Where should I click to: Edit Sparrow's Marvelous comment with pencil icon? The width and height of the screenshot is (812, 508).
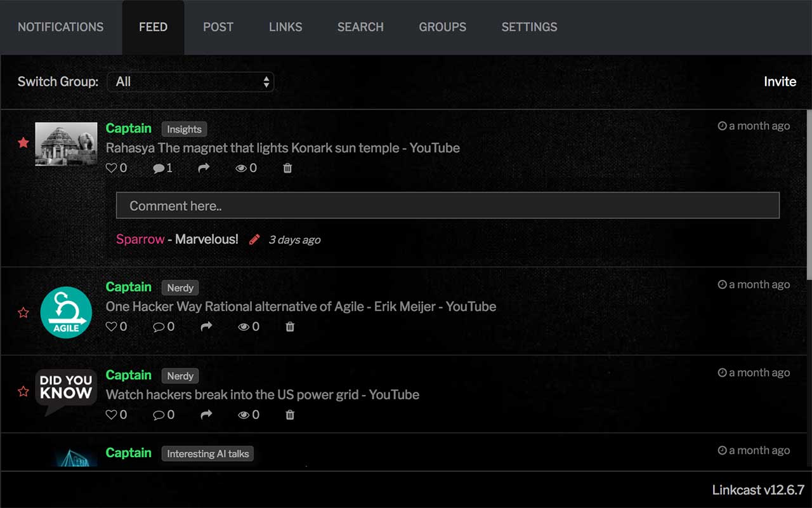[254, 239]
